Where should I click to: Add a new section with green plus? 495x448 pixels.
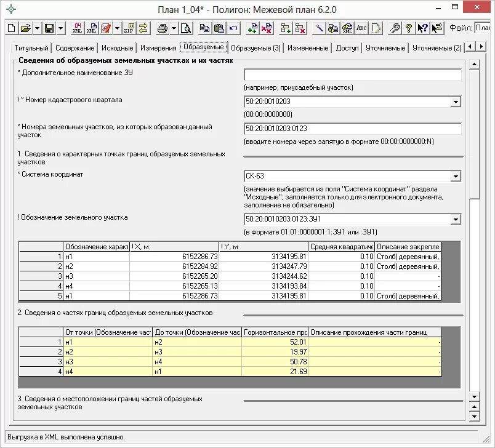point(252,28)
